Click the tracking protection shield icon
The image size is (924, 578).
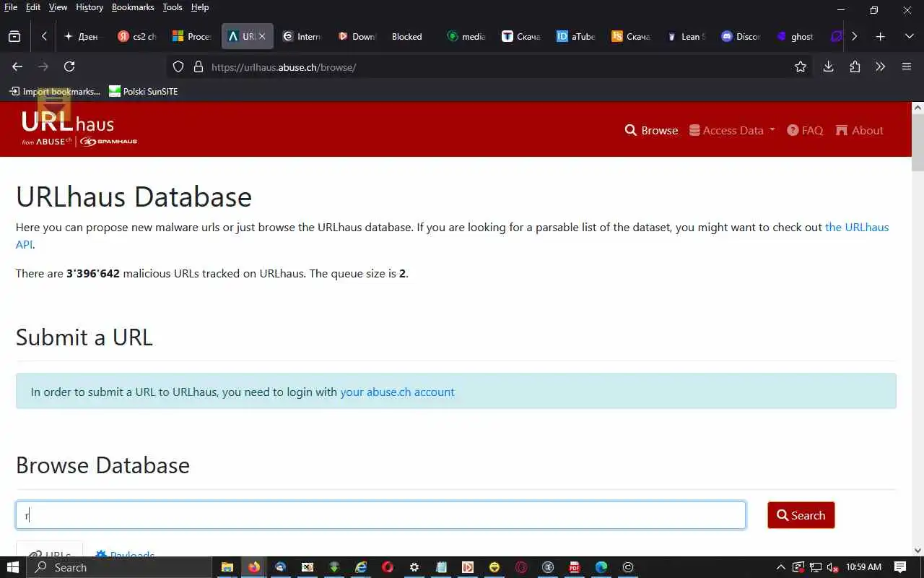[178, 66]
